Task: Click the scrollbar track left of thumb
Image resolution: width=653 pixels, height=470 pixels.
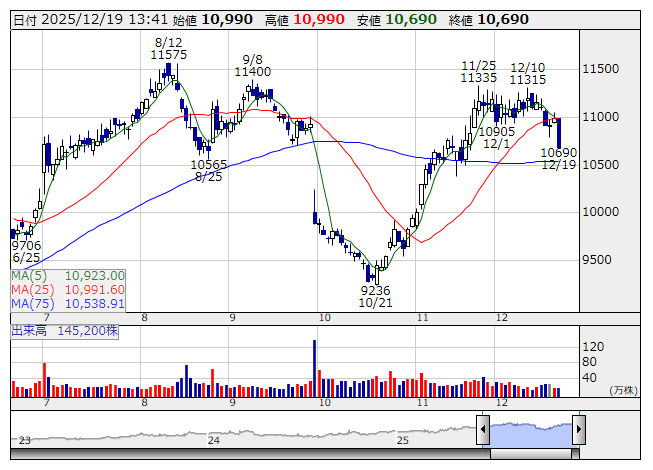Action: coord(250,454)
